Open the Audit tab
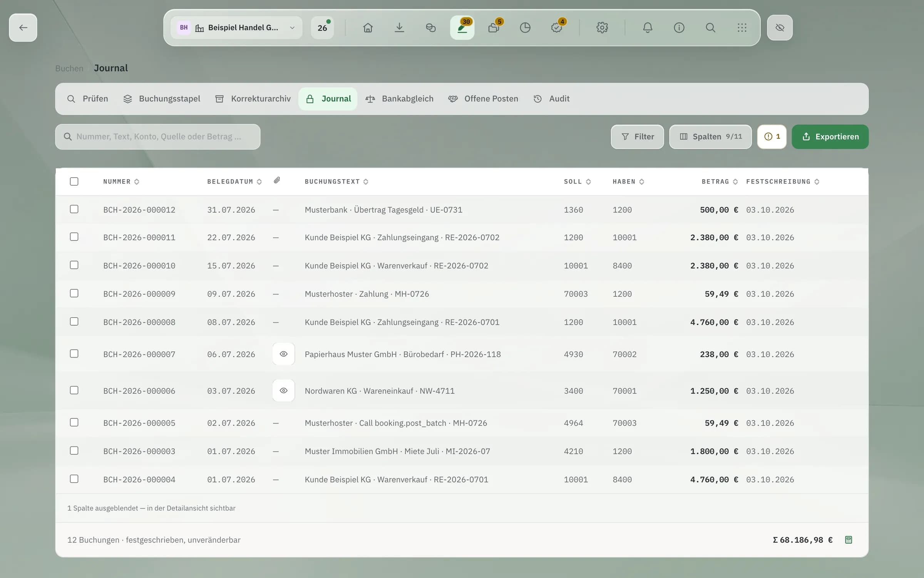 click(551, 99)
